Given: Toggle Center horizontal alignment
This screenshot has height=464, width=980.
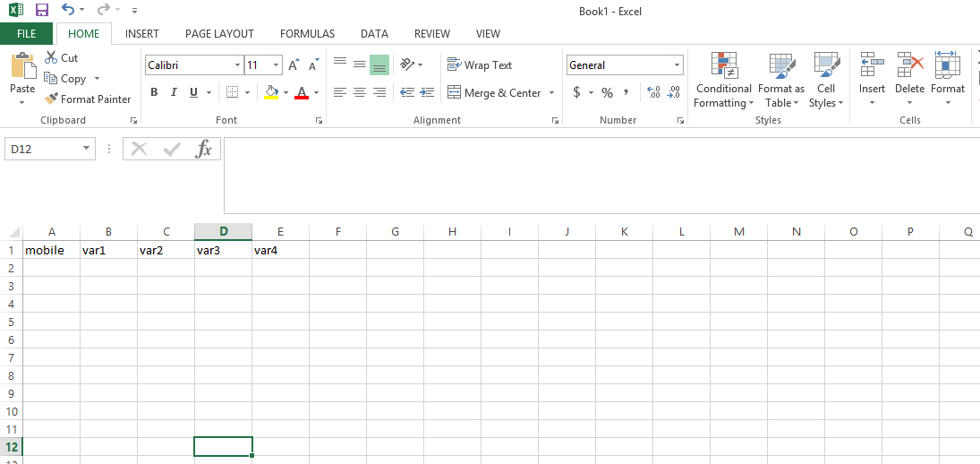Looking at the screenshot, I should 360,92.
